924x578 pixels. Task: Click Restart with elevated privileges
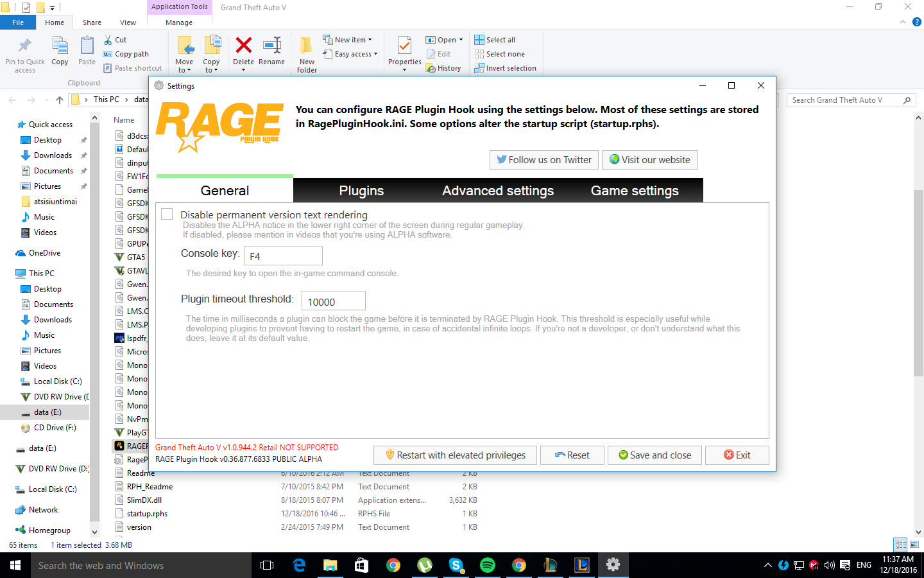[455, 455]
